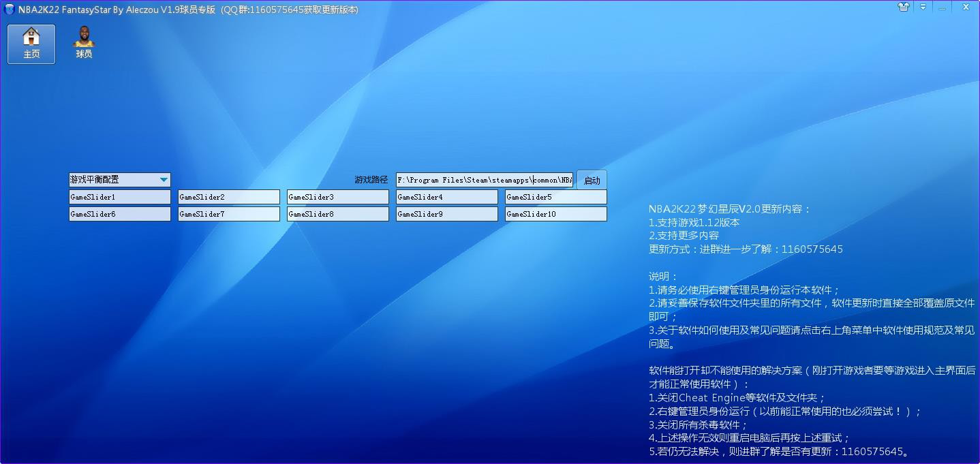The image size is (980, 464).
Task: Click the 游戏路径 game path field
Action: pos(484,180)
